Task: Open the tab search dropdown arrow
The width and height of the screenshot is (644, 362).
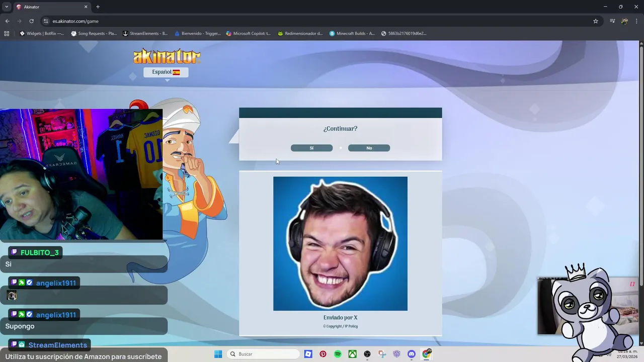Action: [7, 7]
